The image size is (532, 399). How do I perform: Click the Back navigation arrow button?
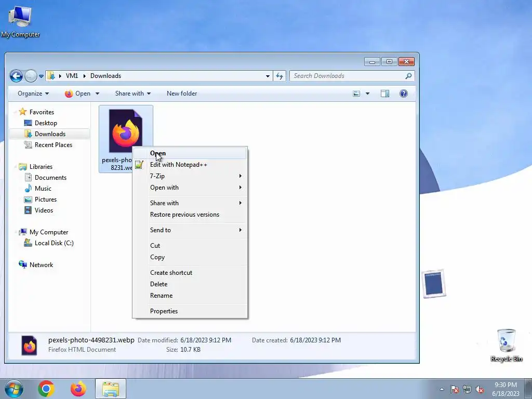(x=16, y=76)
